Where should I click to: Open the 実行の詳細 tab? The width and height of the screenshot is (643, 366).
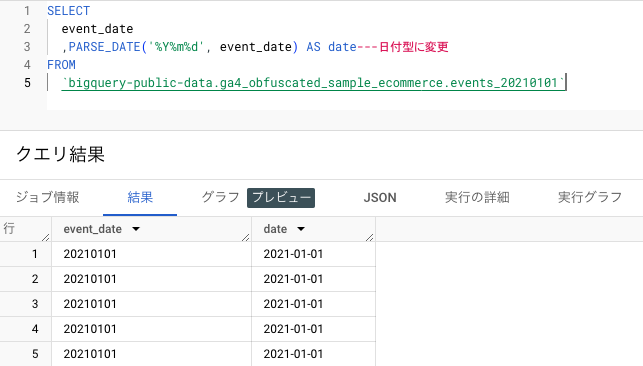click(477, 198)
